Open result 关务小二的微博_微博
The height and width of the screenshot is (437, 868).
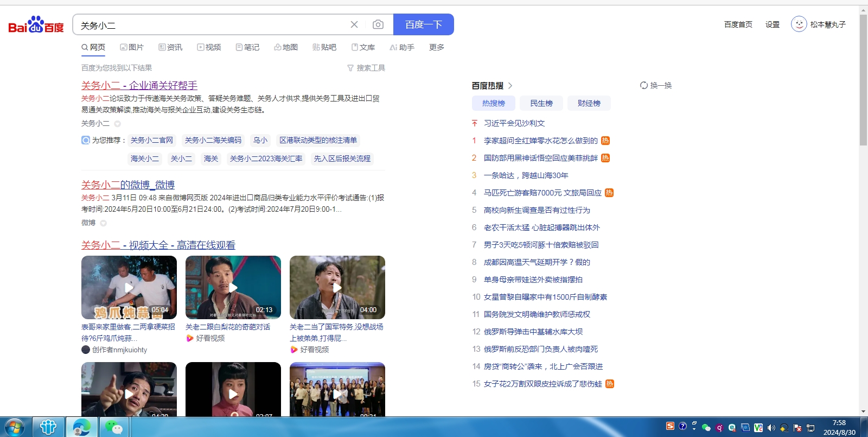point(128,185)
